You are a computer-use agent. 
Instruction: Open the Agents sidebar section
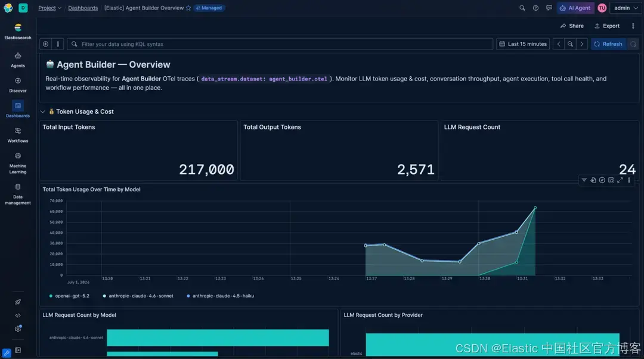[18, 60]
